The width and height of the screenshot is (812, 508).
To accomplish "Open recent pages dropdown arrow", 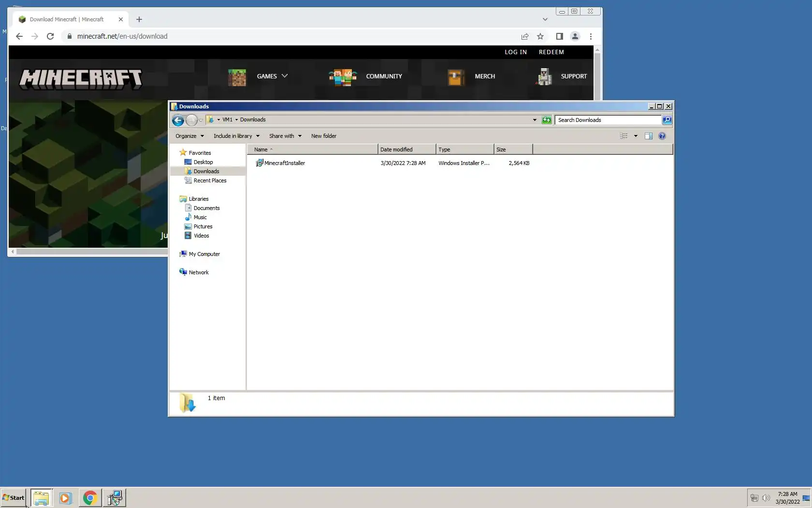I will coord(201,120).
